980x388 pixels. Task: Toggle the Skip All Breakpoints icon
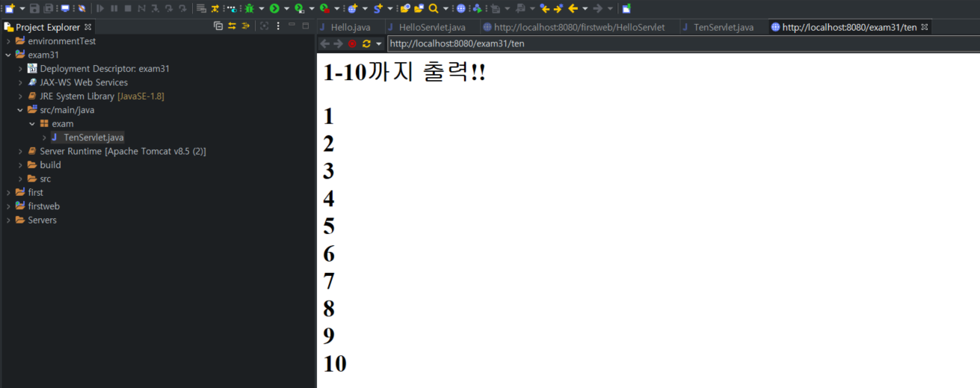tap(81, 8)
